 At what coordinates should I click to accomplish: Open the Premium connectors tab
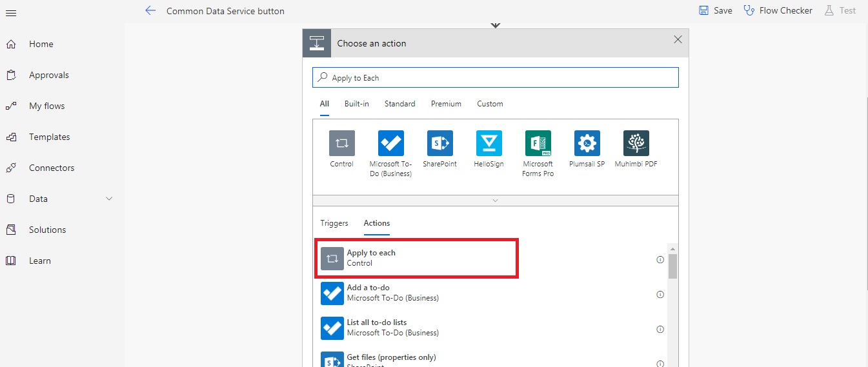point(446,104)
